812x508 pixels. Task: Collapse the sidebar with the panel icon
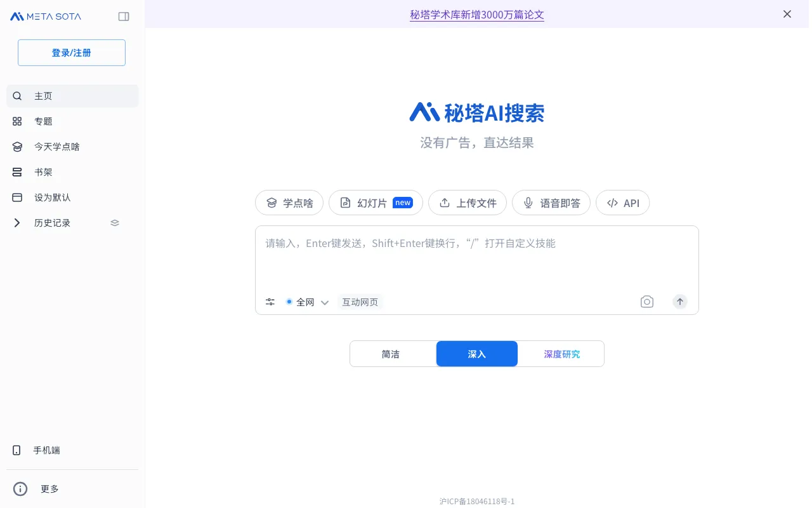[x=124, y=17]
